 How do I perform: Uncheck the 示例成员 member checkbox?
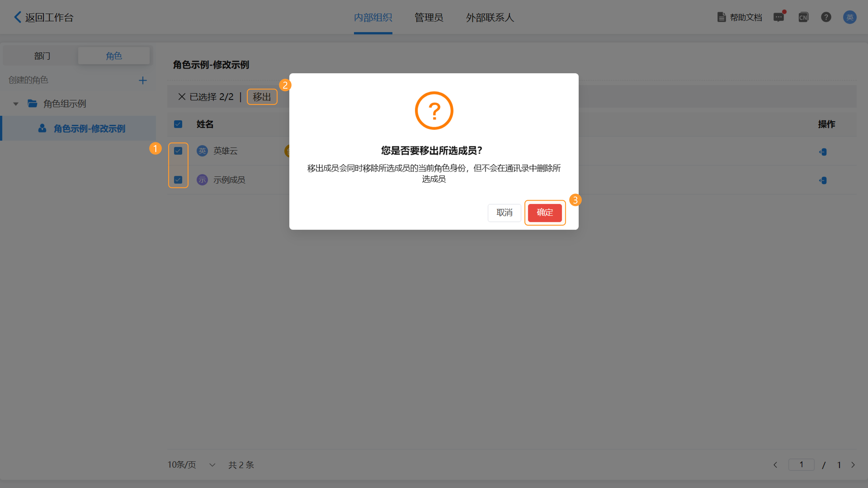click(178, 180)
